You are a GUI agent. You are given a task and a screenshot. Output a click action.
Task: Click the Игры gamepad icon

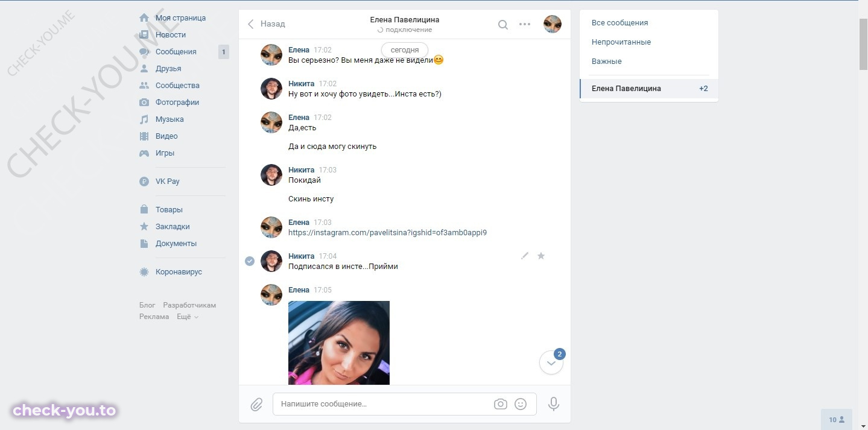click(144, 153)
